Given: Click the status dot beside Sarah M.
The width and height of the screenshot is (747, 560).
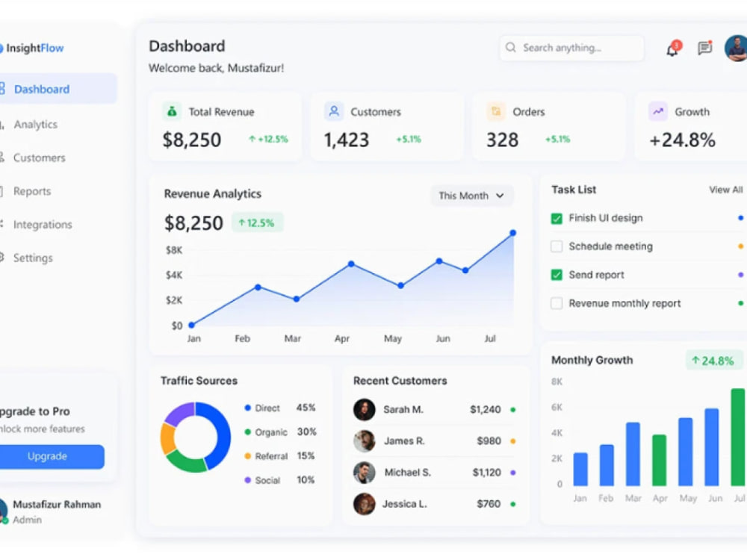Looking at the screenshot, I should (x=513, y=409).
